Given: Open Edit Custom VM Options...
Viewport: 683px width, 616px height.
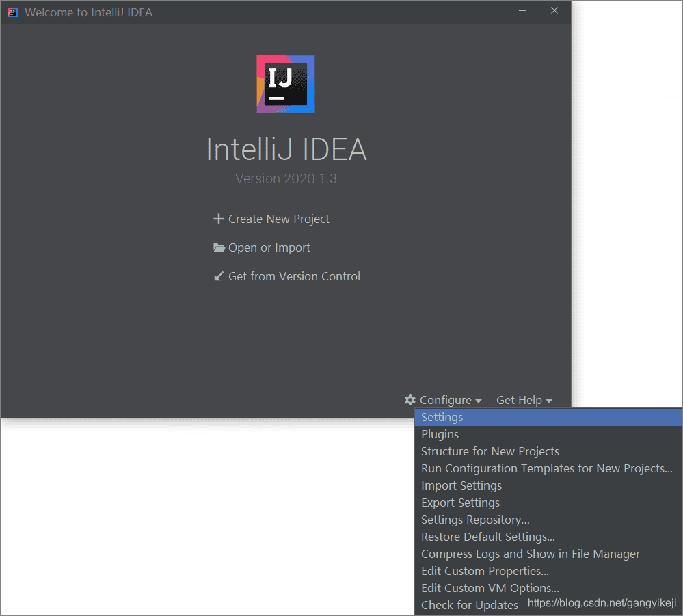Looking at the screenshot, I should [548, 588].
